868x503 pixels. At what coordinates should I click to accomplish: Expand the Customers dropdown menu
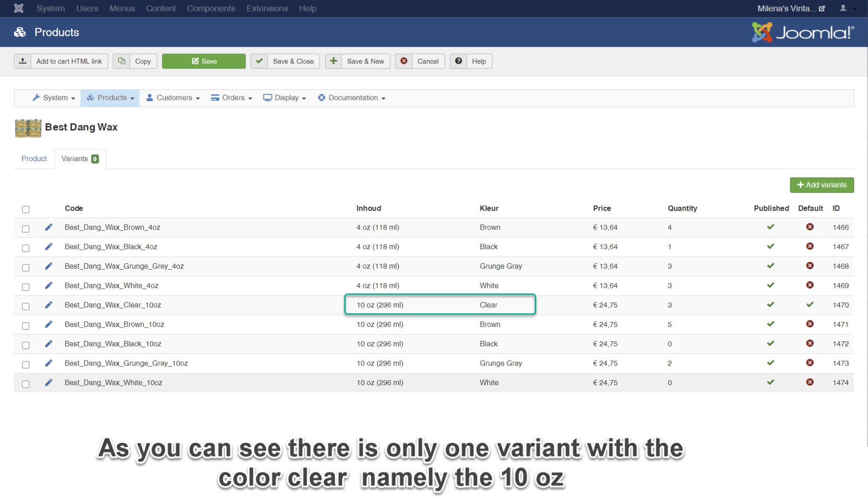point(173,98)
